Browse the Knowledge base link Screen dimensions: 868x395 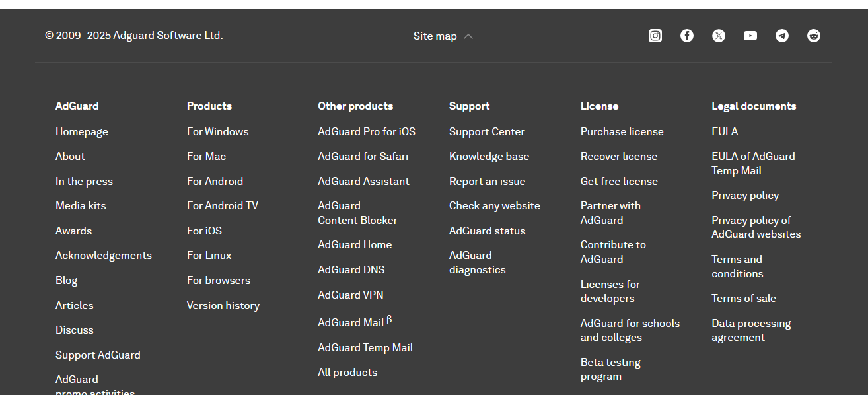[489, 157]
